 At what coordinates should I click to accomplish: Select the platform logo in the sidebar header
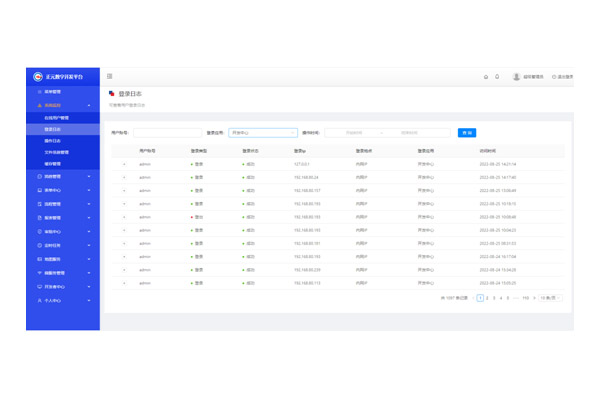pos(38,77)
